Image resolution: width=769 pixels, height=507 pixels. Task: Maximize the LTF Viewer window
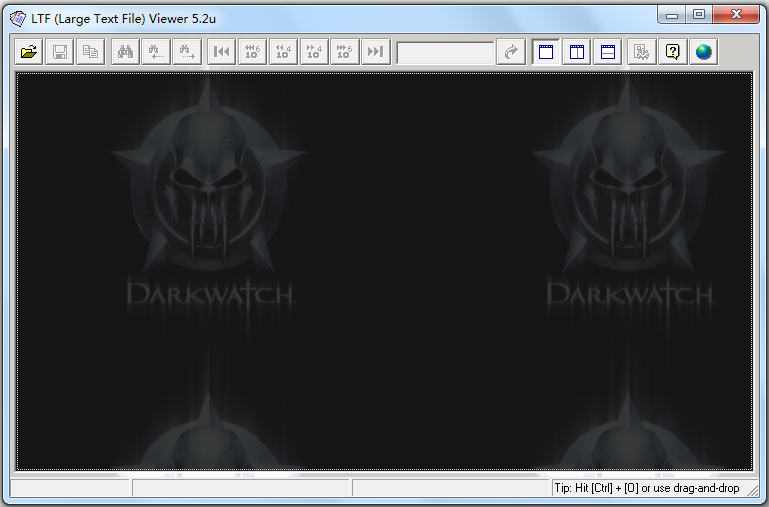(x=699, y=15)
